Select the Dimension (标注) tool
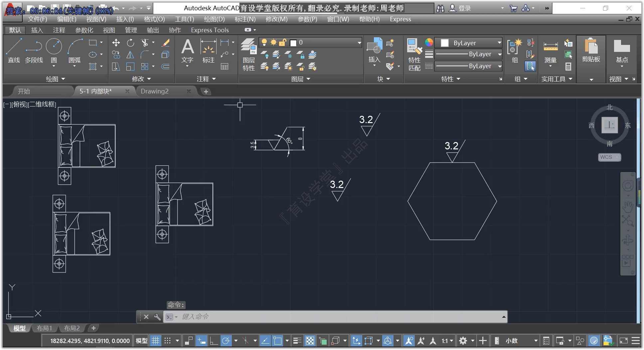This screenshot has height=350, width=644. click(x=209, y=51)
